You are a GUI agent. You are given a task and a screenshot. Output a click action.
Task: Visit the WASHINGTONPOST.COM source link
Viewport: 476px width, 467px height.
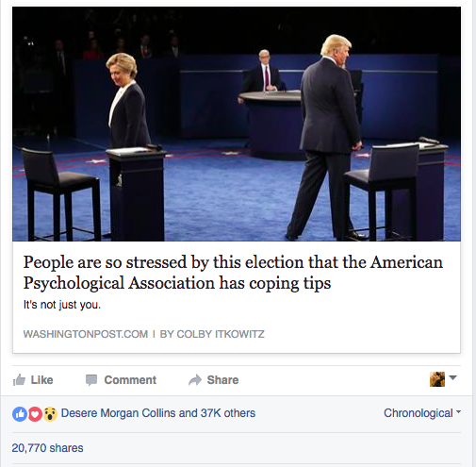tap(86, 334)
